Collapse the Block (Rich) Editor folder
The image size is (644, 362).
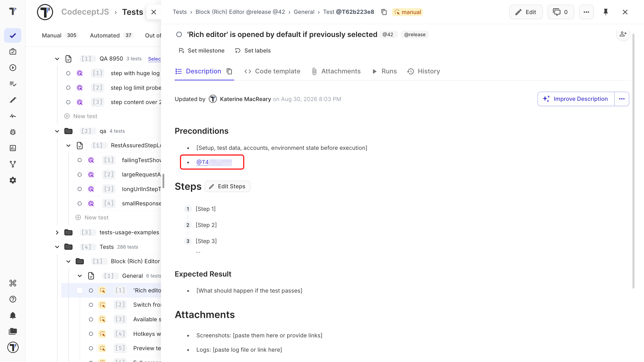tap(68, 261)
